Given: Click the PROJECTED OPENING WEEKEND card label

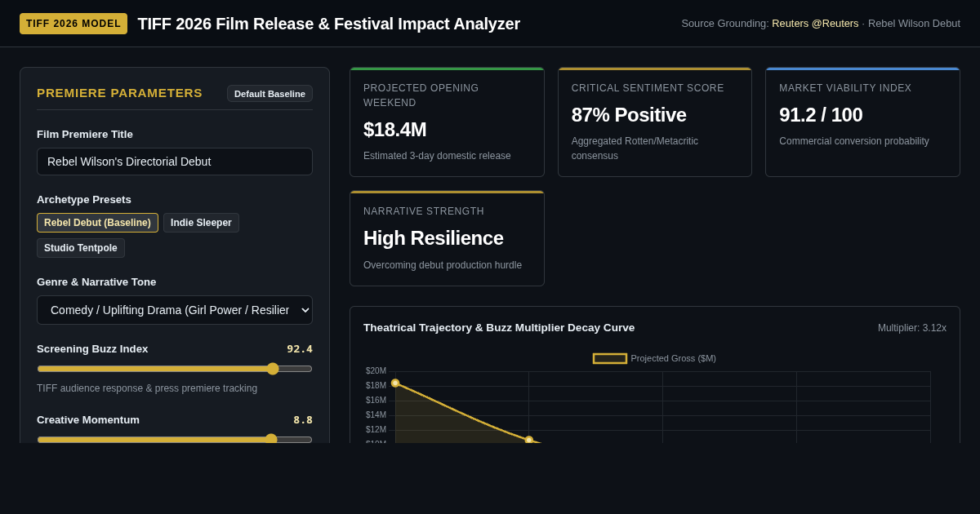Looking at the screenshot, I should click(421, 95).
